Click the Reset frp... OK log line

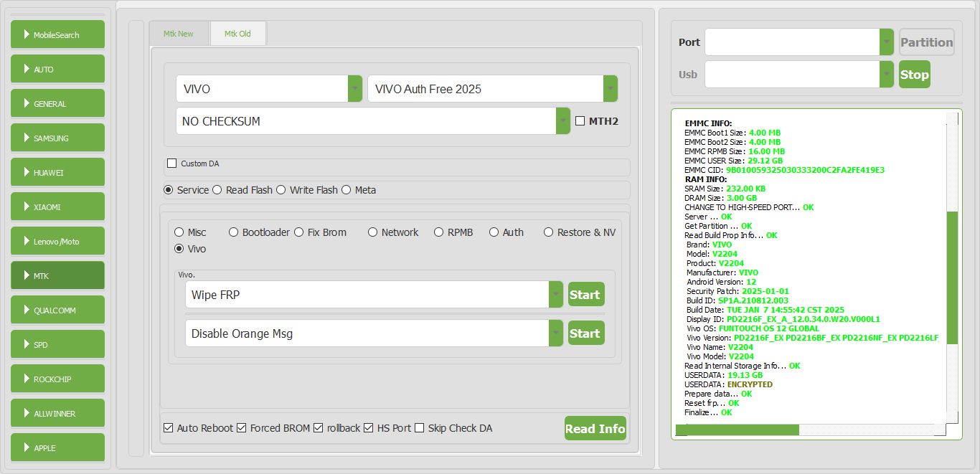[712, 403]
